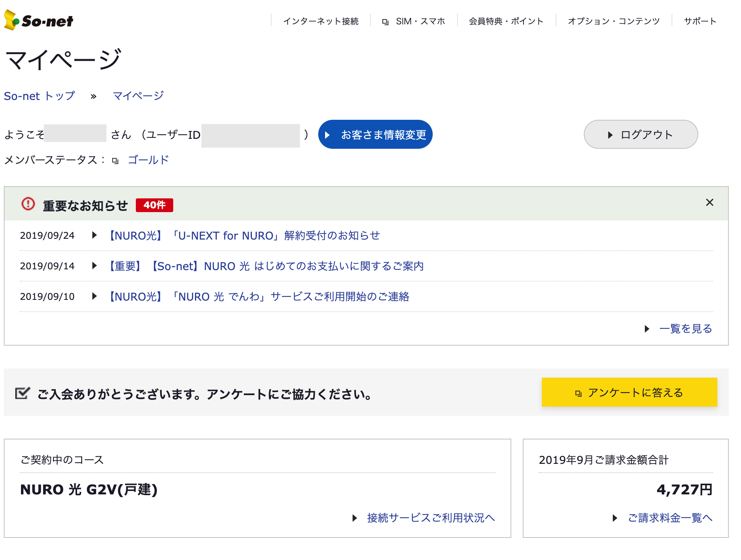Close the 重要なお知らせ panel
The image size is (741, 560).
pyautogui.click(x=709, y=202)
